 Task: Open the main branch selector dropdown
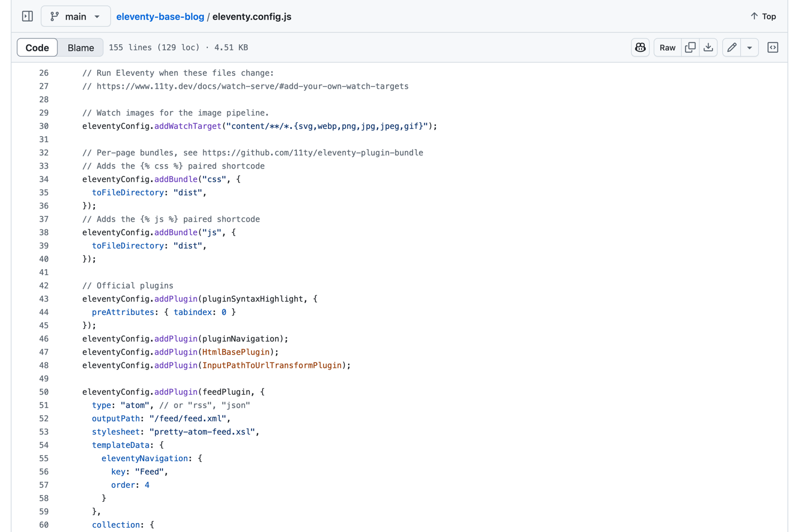coord(75,17)
